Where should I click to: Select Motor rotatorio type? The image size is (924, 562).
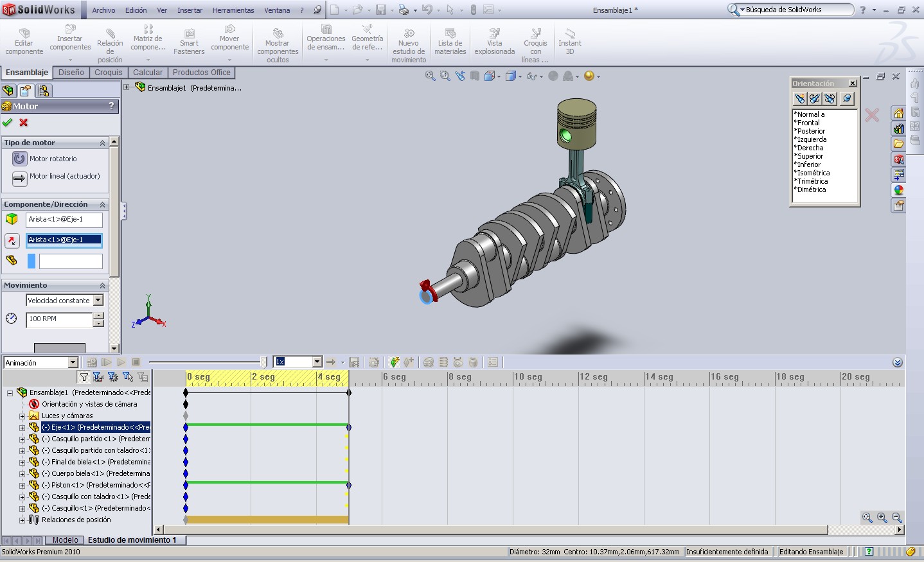(19, 159)
